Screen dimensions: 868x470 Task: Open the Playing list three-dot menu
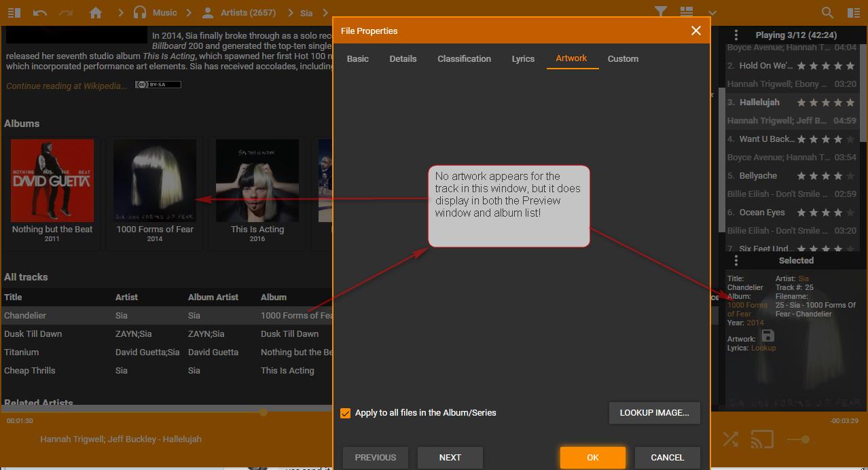click(736, 35)
